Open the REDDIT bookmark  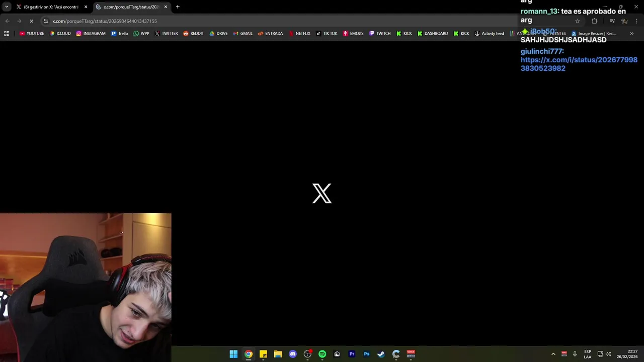point(193,33)
